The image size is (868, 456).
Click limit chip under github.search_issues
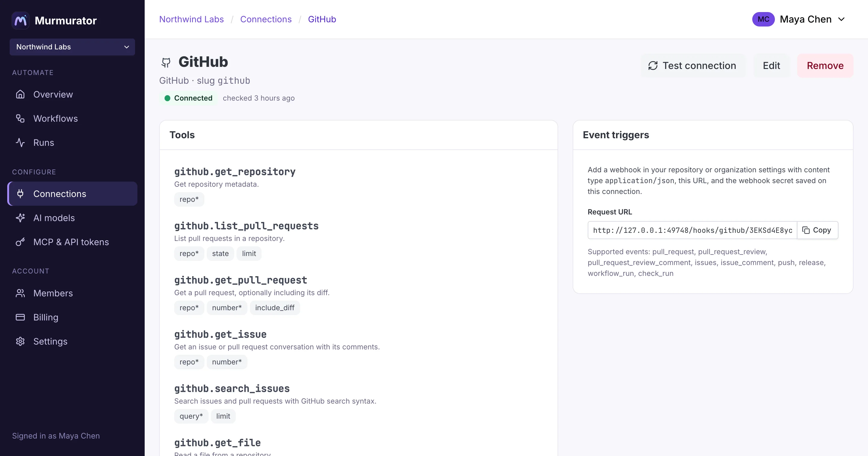pyautogui.click(x=223, y=416)
